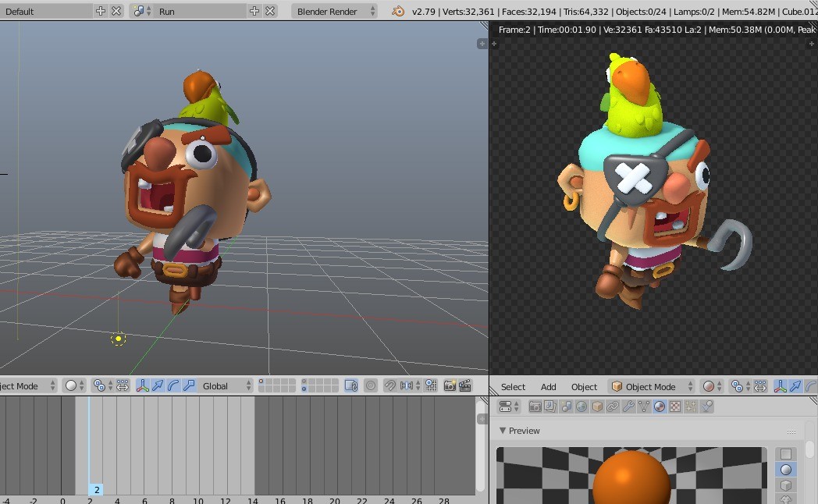Toggle the translate manipulator arrow in left viewport
The width and height of the screenshot is (818, 504).
(x=158, y=386)
